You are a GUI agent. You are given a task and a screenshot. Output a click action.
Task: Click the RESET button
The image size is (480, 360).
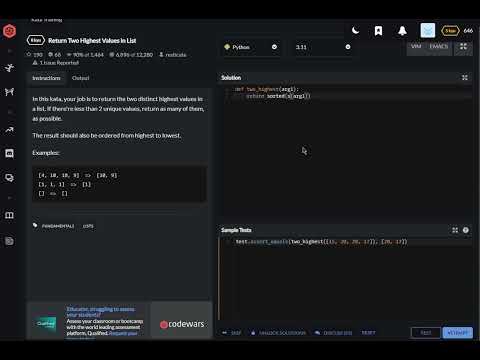point(368,333)
